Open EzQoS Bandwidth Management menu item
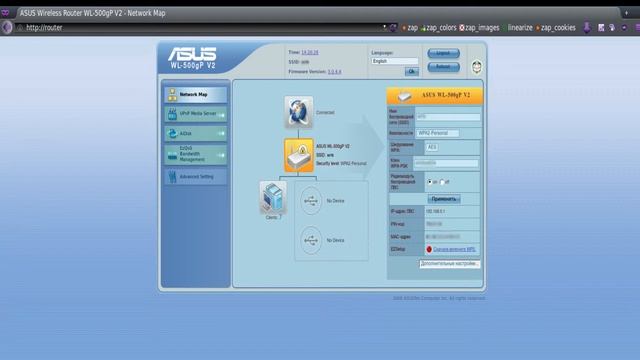640x360 pixels. pos(196,154)
